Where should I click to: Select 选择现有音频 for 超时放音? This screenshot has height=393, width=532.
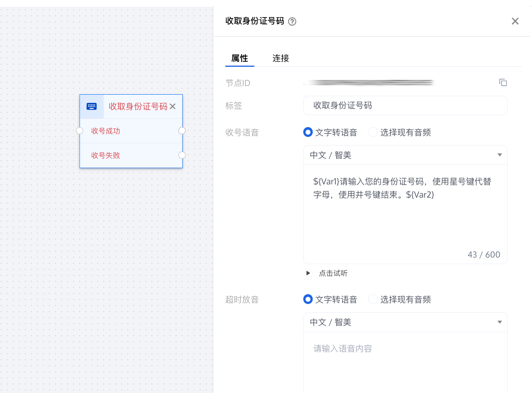(x=373, y=299)
